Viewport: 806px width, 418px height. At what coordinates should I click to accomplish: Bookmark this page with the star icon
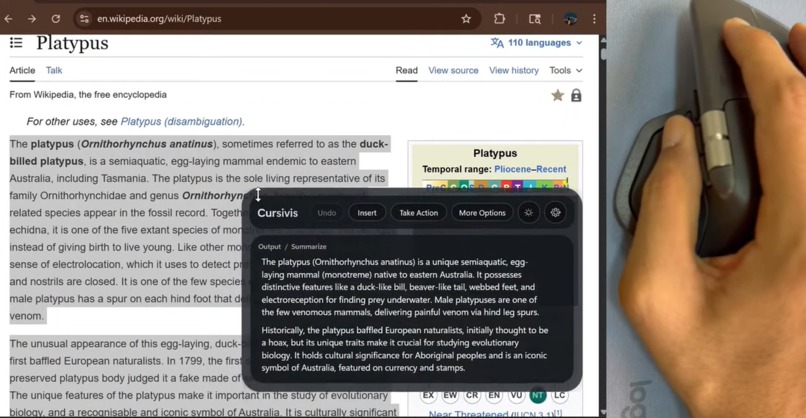[x=466, y=19]
